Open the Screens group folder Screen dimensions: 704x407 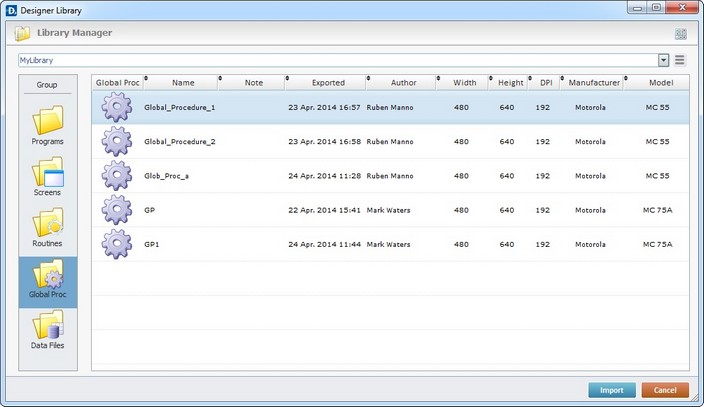point(48,176)
